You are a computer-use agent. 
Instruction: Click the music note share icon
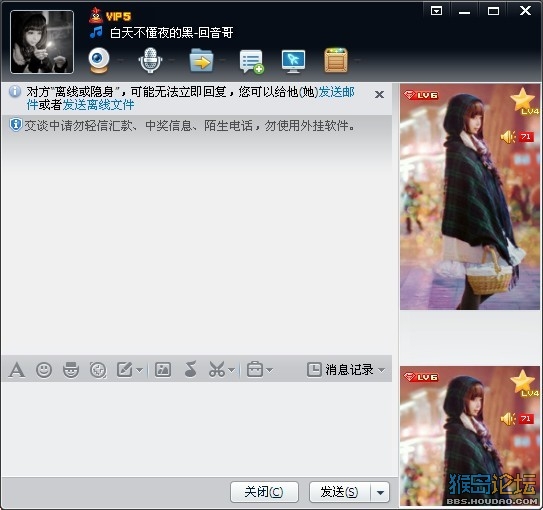pos(190,369)
